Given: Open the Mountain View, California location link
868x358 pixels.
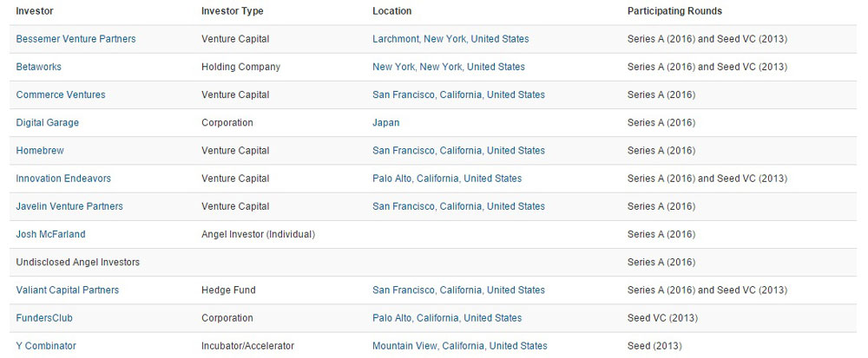Looking at the screenshot, I should [460, 346].
